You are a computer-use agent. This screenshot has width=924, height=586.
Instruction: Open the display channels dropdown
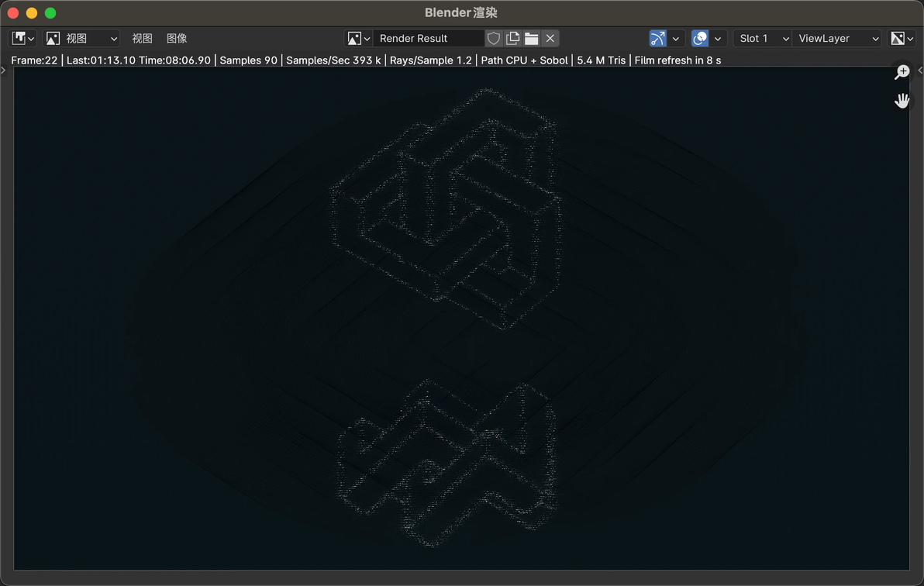[x=902, y=38]
